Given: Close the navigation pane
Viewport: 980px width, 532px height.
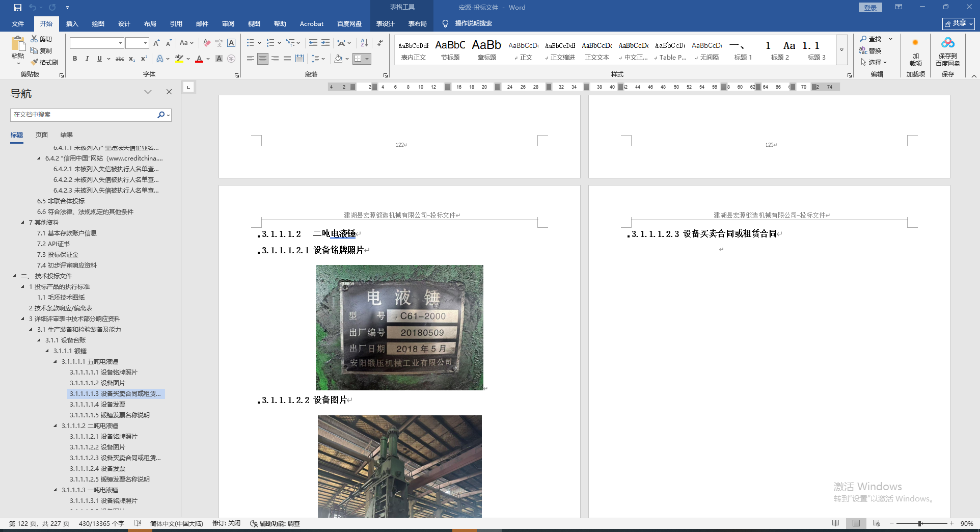Looking at the screenshot, I should (169, 92).
